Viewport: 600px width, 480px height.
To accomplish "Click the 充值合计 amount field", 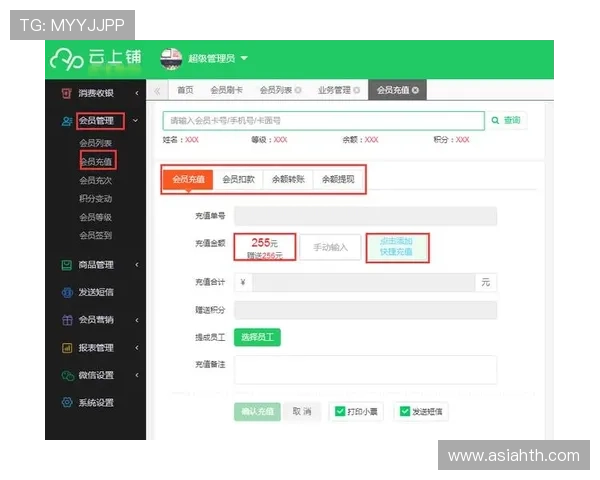I will coord(364,282).
